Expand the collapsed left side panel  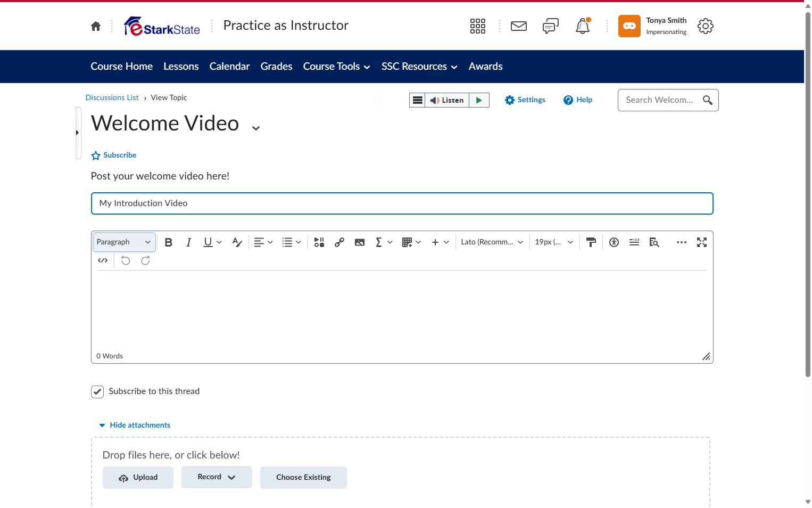tap(78, 133)
